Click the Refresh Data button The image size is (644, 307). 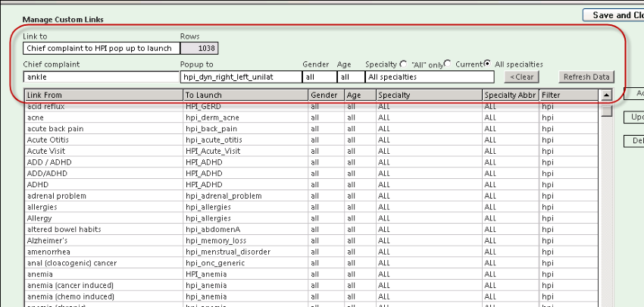586,77
